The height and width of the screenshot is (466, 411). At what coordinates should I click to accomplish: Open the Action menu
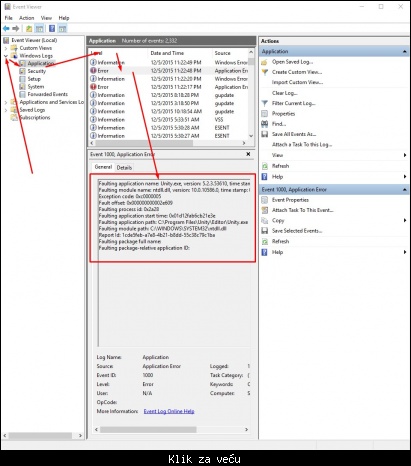click(x=26, y=18)
